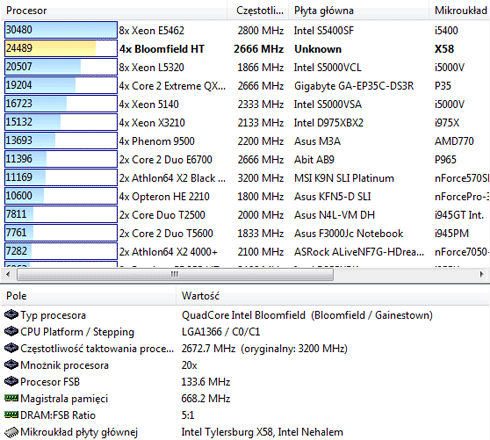Image resolution: width=490 pixels, height=440 pixels.
Task: Select the 8x Xeon L5320 row
Action: coord(247,67)
